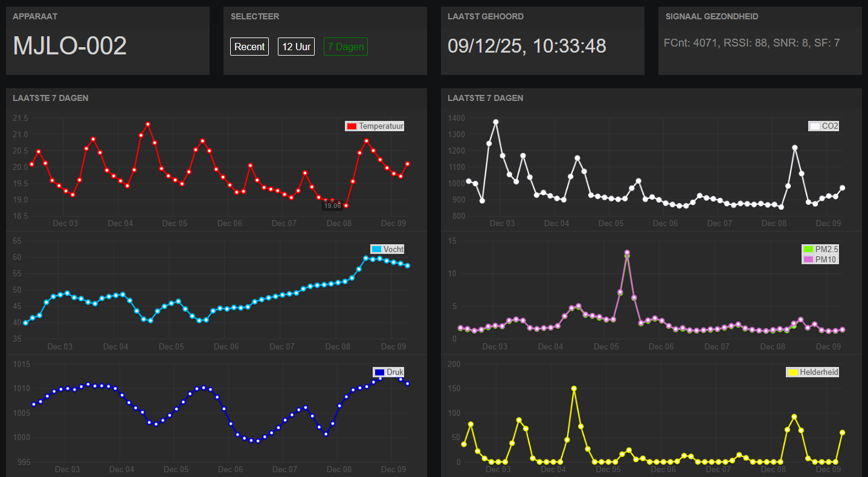868x477 pixels.
Task: Click the Laatst Gehoord timestamp
Action: 527,46
